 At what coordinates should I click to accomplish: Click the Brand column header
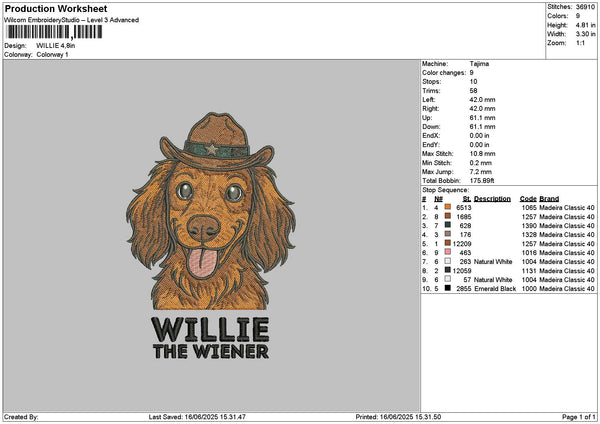(549, 198)
